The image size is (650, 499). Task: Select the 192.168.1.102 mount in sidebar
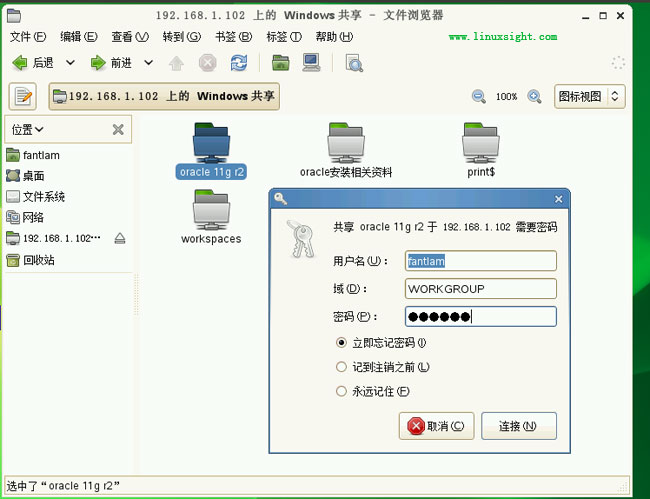tap(53, 238)
